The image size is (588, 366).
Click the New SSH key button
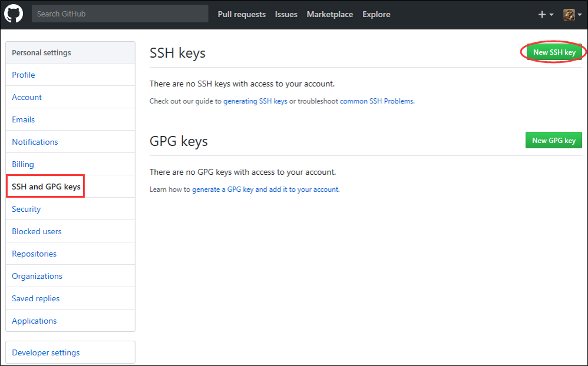554,52
